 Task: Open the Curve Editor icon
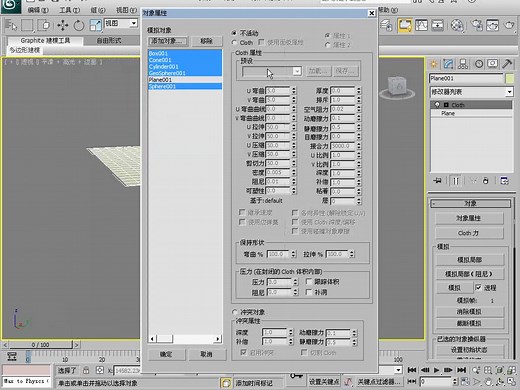tap(421, 25)
